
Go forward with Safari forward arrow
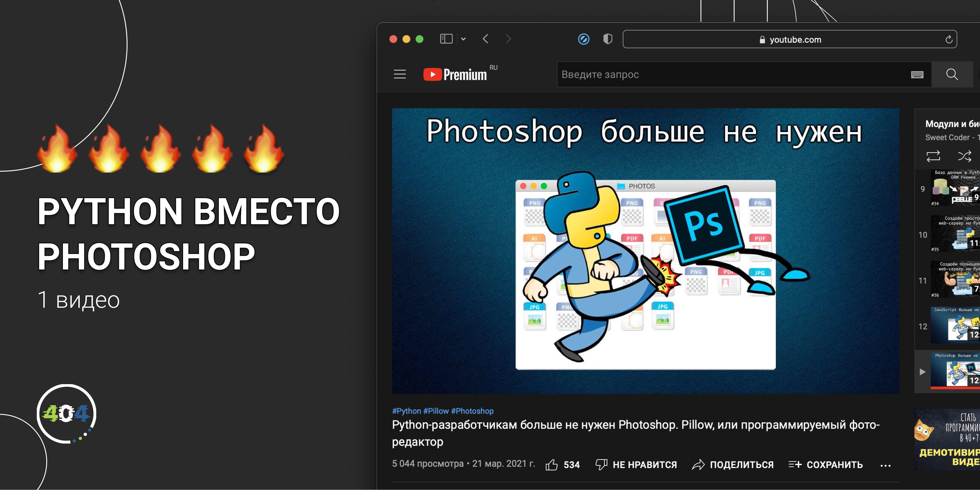tap(509, 39)
